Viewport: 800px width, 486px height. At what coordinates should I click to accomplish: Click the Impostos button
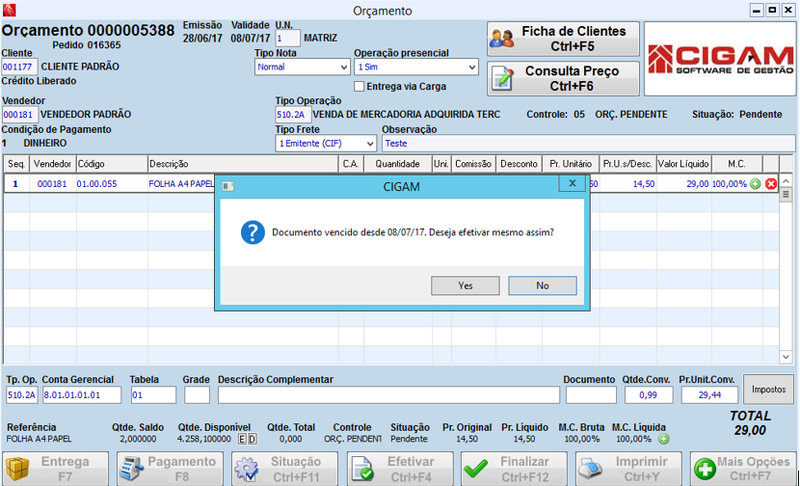pos(768,390)
